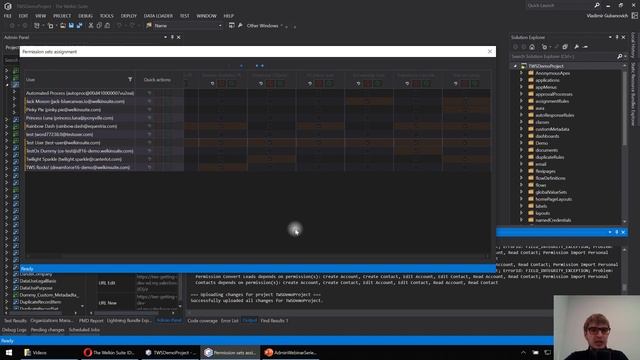Click quick action icon for Automated Process row
The width and height of the screenshot is (640, 360).
click(x=149, y=93)
